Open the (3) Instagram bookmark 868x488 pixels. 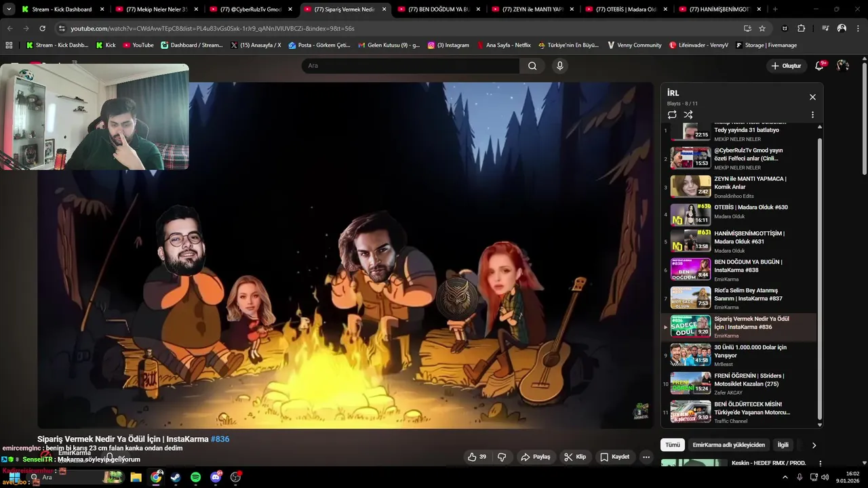[448, 45]
